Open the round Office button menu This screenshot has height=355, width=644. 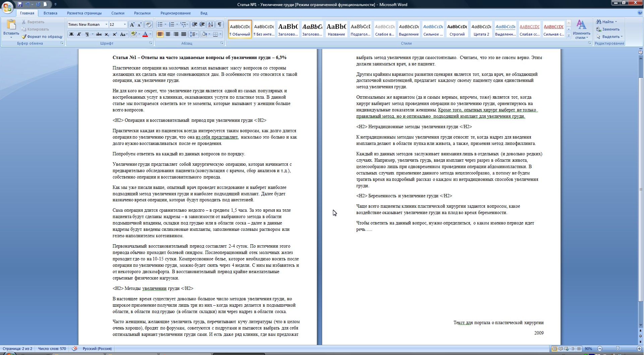(7, 7)
